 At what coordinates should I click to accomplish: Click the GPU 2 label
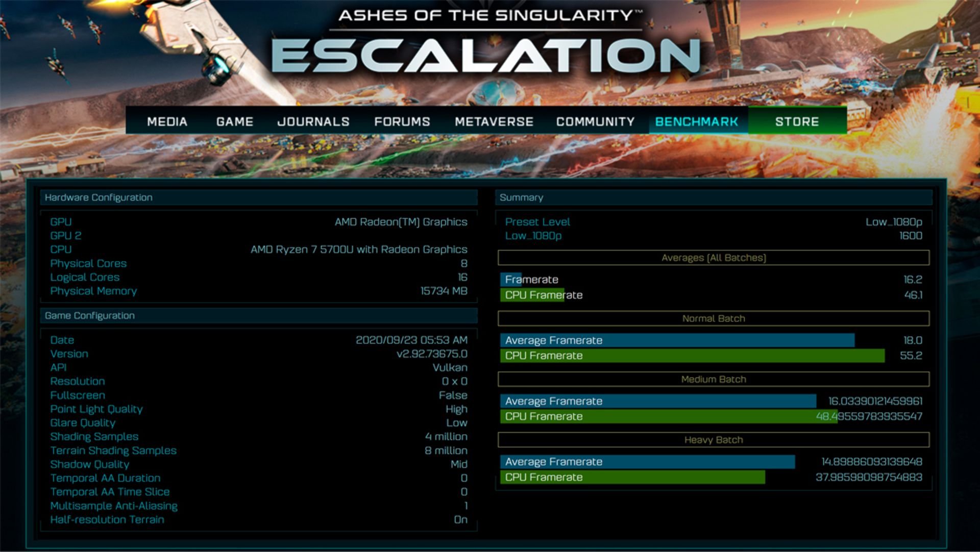65,236
